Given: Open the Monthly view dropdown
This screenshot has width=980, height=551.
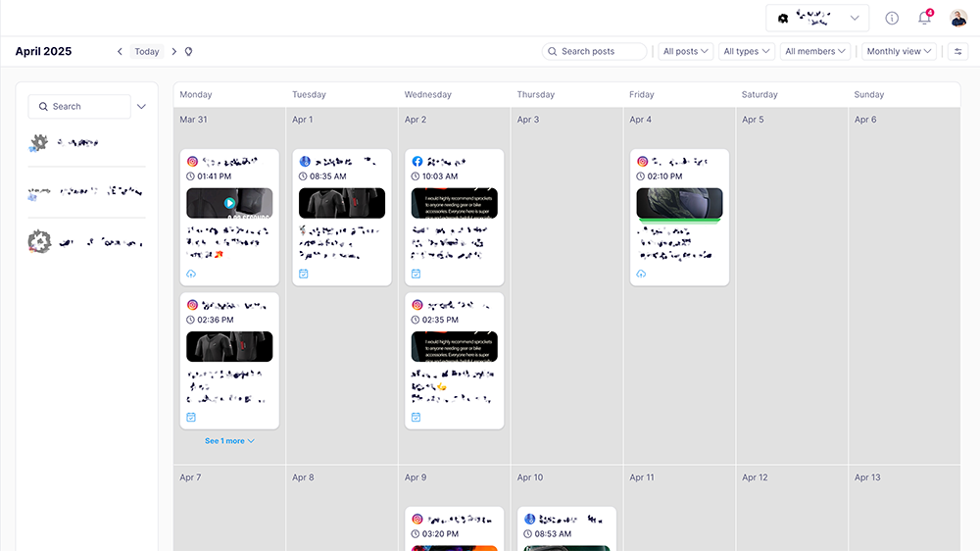Looking at the screenshot, I should click(899, 51).
